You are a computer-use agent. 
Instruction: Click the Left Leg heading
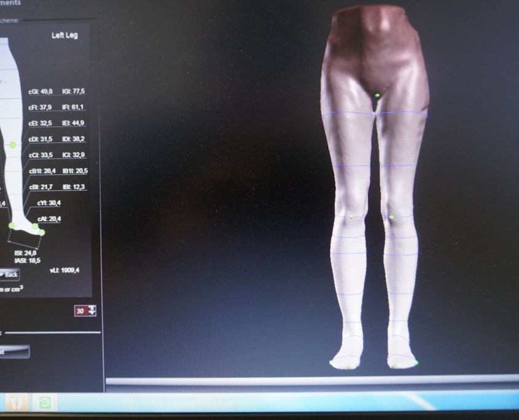point(64,36)
